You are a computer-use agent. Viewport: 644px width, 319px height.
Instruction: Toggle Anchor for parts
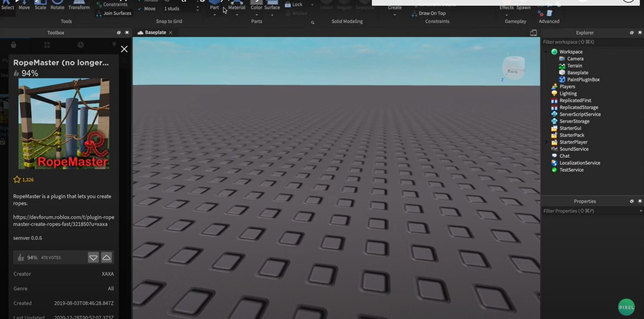pyautogui.click(x=296, y=13)
